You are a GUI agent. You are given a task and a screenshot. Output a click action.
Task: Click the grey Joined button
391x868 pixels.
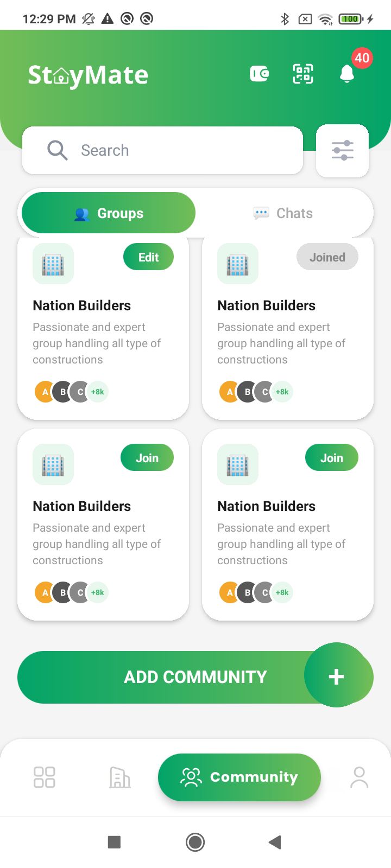click(327, 257)
